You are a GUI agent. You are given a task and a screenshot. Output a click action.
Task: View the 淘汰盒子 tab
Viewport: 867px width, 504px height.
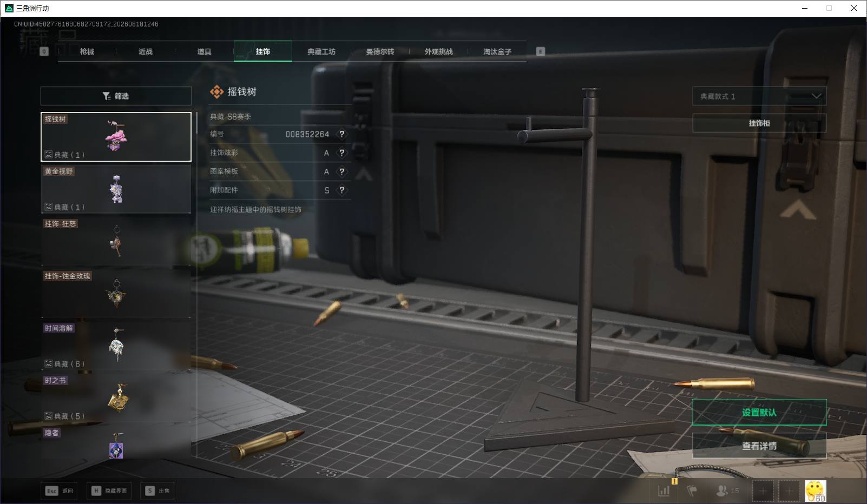(x=497, y=51)
